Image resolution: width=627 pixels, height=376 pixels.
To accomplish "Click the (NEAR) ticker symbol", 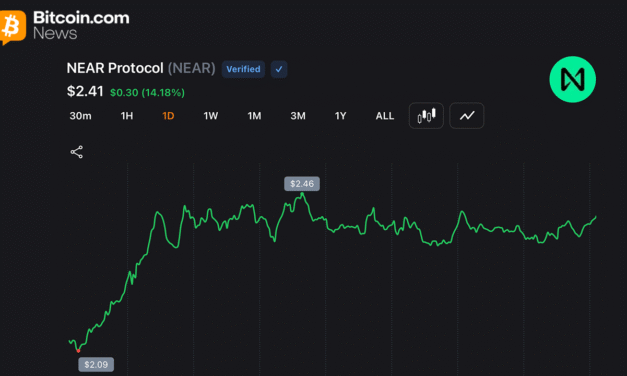I will 192,68.
